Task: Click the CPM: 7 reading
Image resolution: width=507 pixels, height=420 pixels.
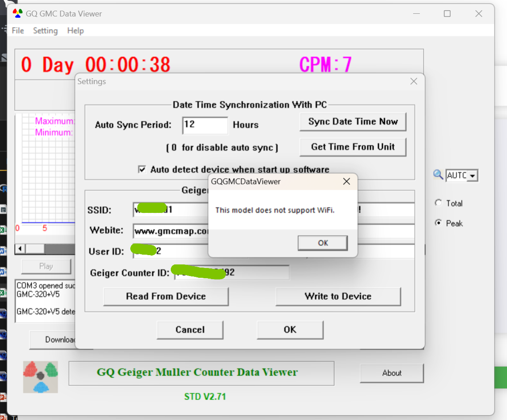Action: (x=325, y=64)
